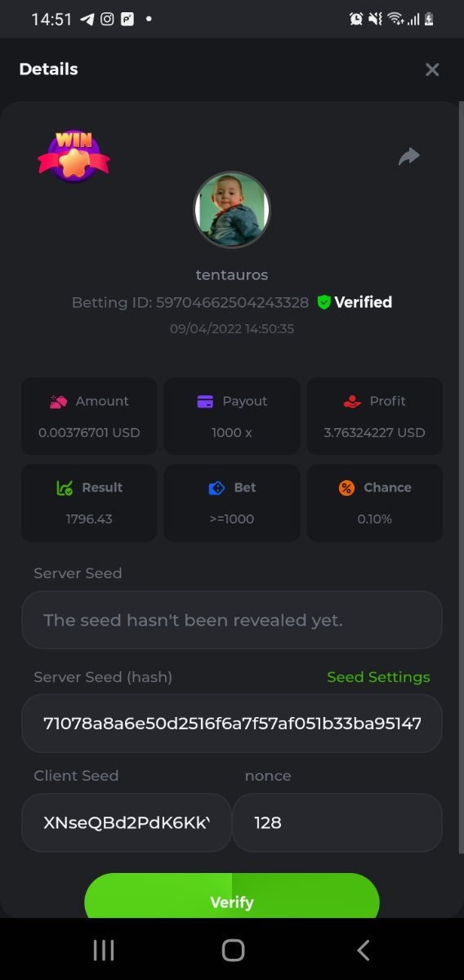464x980 pixels.
Task: Tap the blue Bet tag icon
Action: pos(216,488)
